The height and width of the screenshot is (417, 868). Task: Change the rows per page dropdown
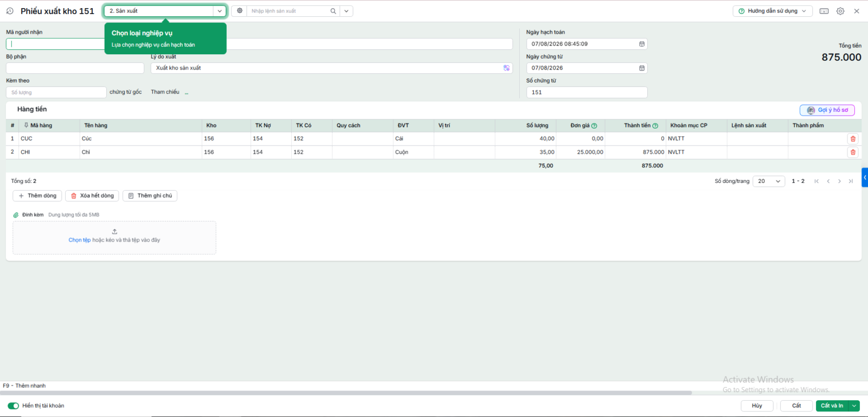click(x=769, y=181)
